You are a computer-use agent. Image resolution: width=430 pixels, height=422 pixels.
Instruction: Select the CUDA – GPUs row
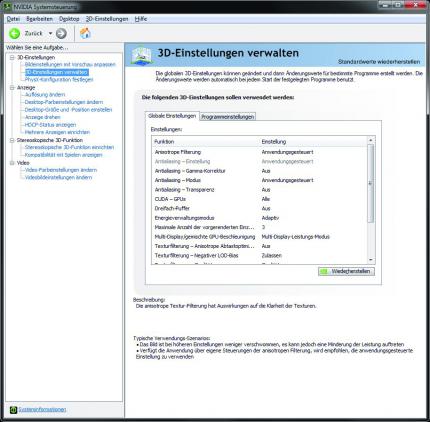(259, 199)
